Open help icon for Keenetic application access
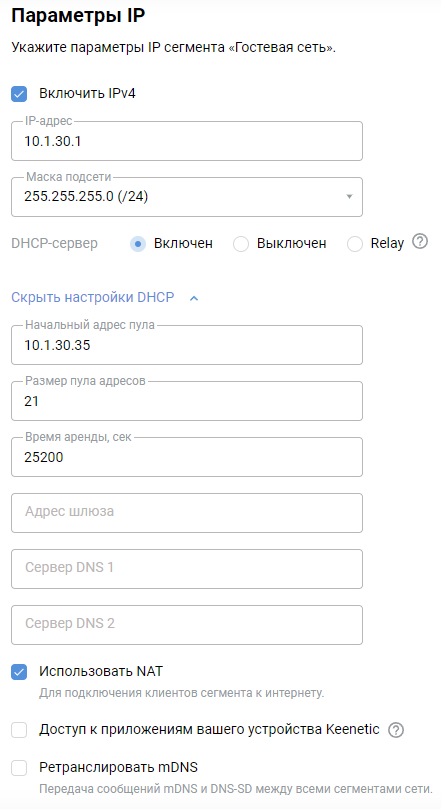Image resolution: width=441 pixels, height=809 pixels. tap(396, 730)
